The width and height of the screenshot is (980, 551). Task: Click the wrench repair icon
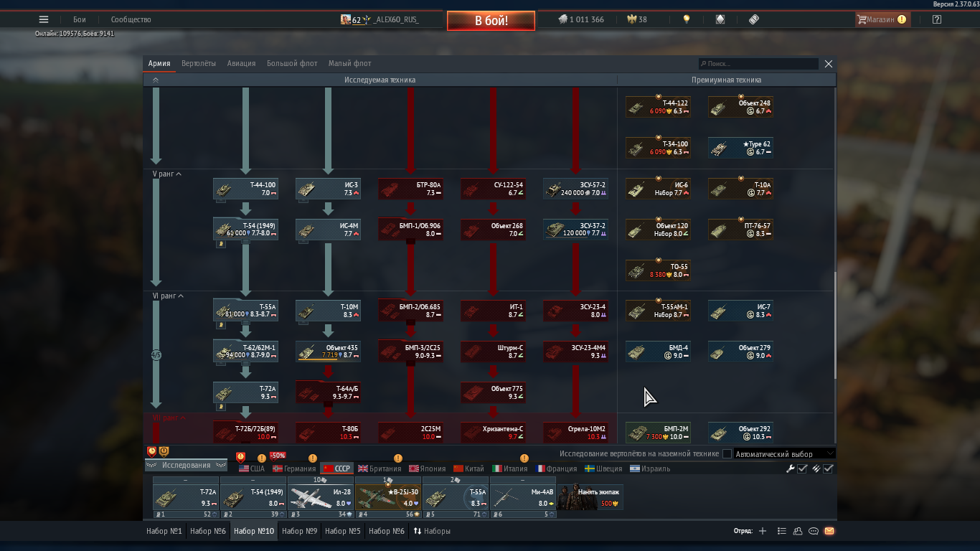(x=791, y=468)
